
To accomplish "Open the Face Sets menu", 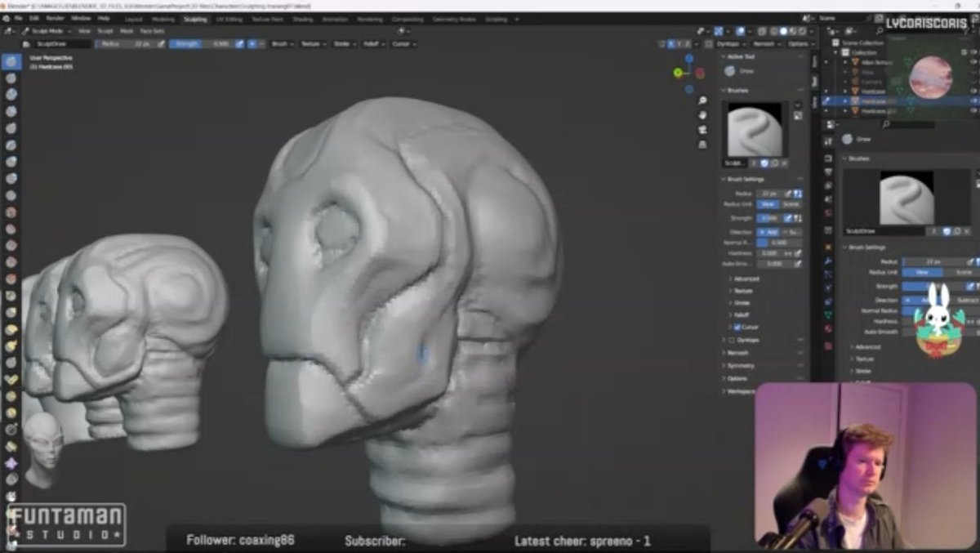I will [152, 31].
